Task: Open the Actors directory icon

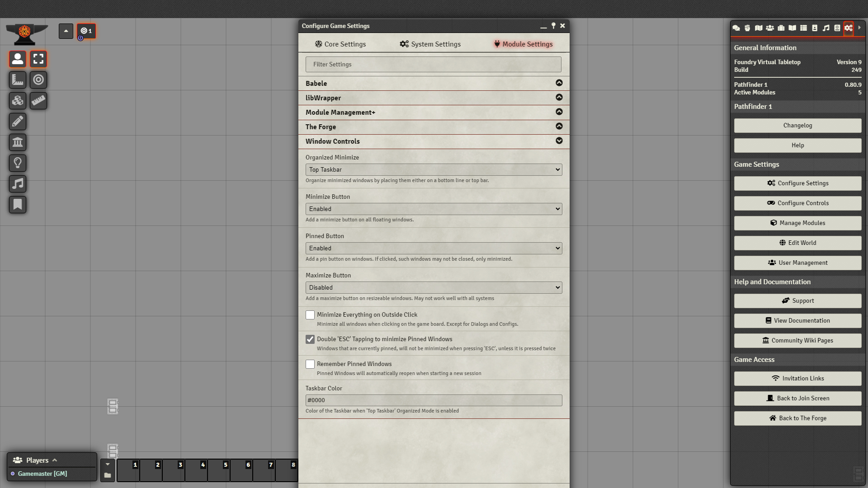Action: (x=770, y=28)
